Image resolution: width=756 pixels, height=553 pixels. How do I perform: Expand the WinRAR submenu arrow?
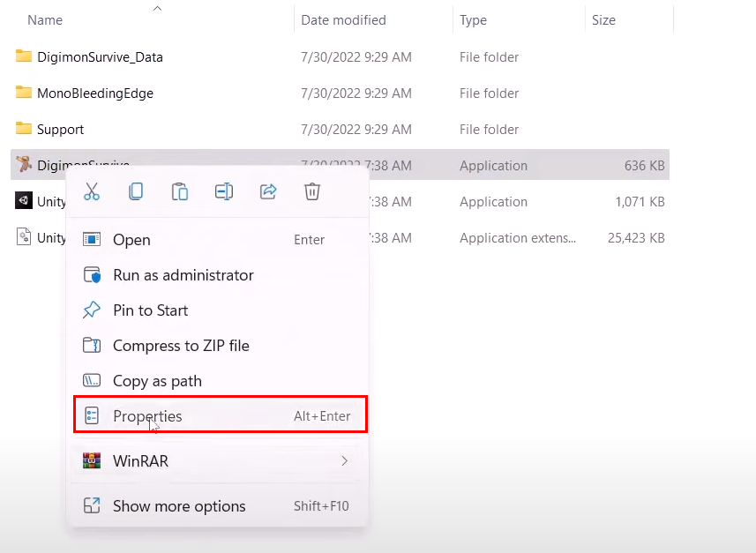[x=344, y=460]
